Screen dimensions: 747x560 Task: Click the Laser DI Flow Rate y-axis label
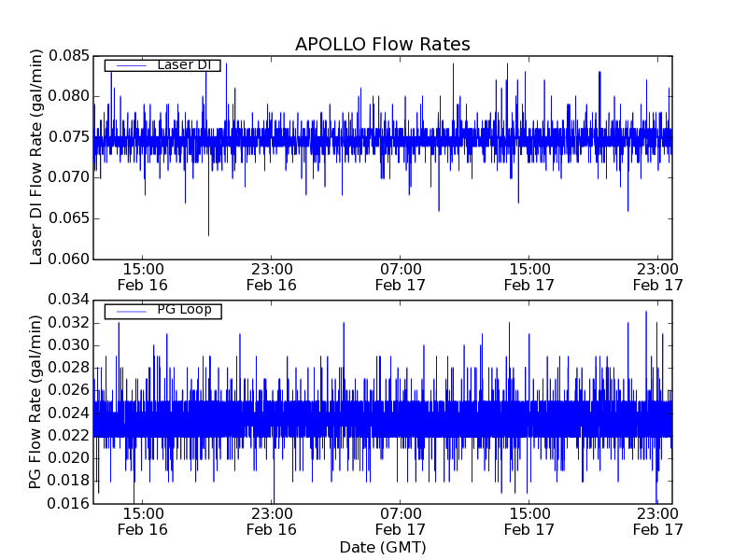(x=37, y=157)
